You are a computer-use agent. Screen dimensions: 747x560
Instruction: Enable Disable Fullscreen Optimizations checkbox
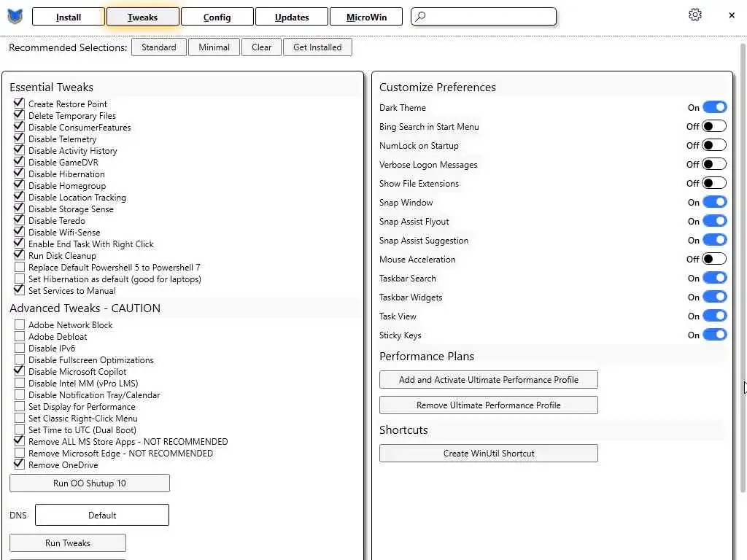(x=19, y=359)
